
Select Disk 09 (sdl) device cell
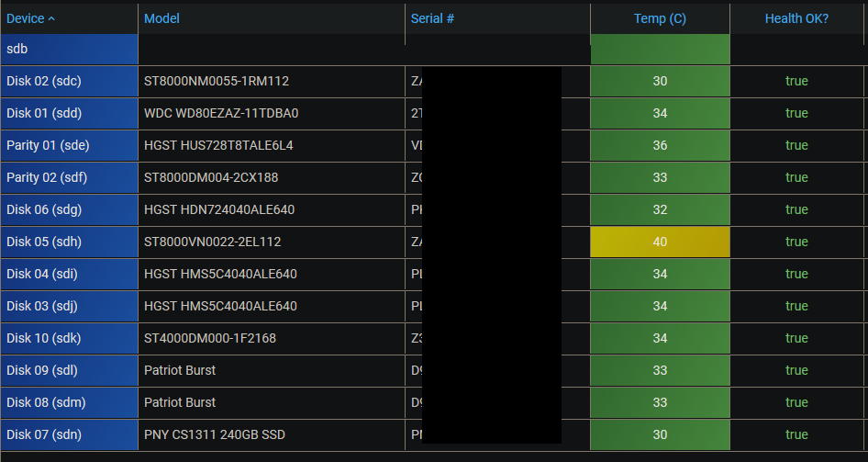(69, 370)
